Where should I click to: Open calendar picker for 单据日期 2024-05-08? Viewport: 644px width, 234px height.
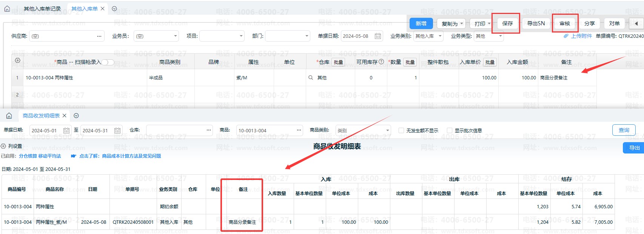[x=377, y=36]
